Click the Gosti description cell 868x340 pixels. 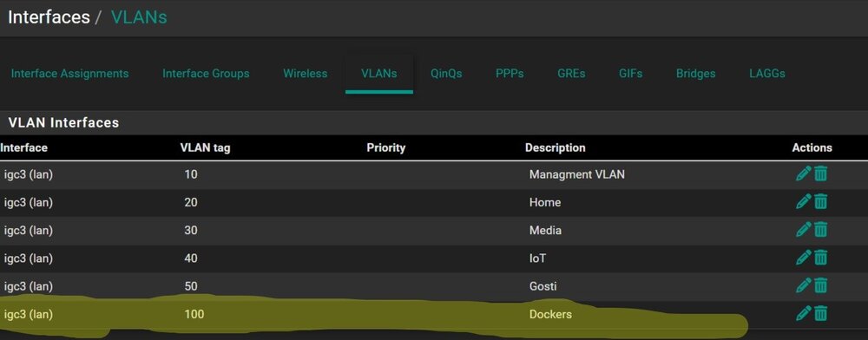[543, 286]
